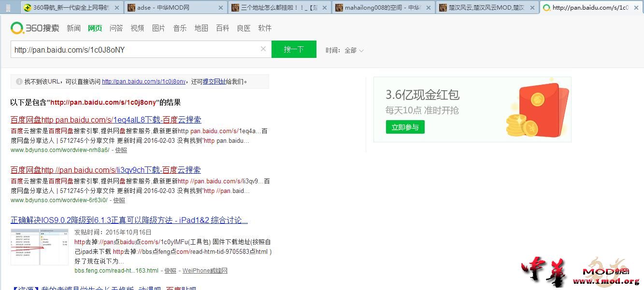The image size is (644, 290).
Task: Click the green 搜一下 search button
Action: click(x=294, y=49)
